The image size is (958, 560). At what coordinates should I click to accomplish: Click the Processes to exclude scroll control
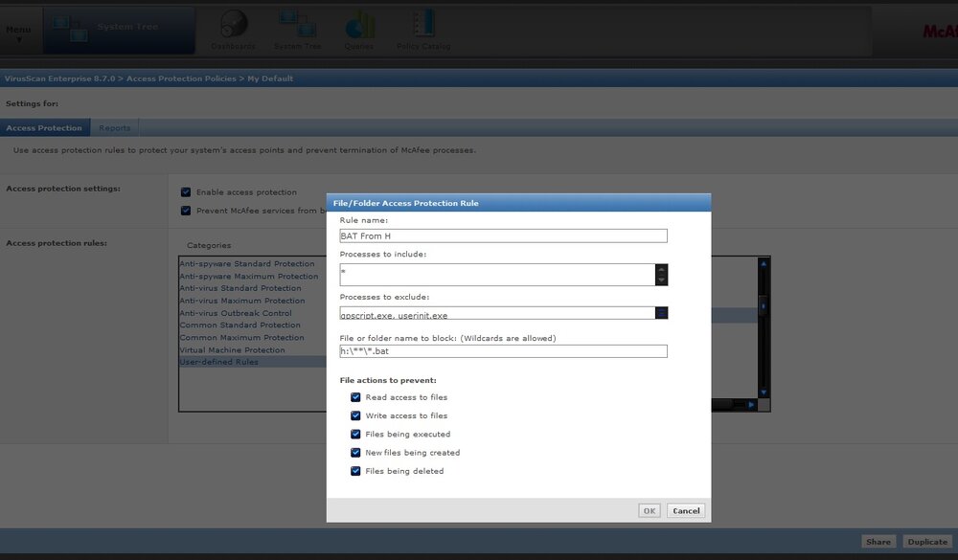(x=661, y=313)
